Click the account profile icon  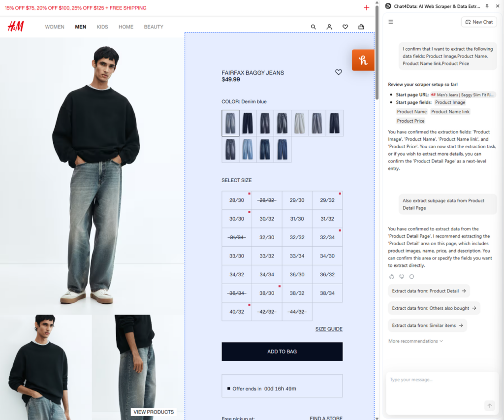(329, 27)
